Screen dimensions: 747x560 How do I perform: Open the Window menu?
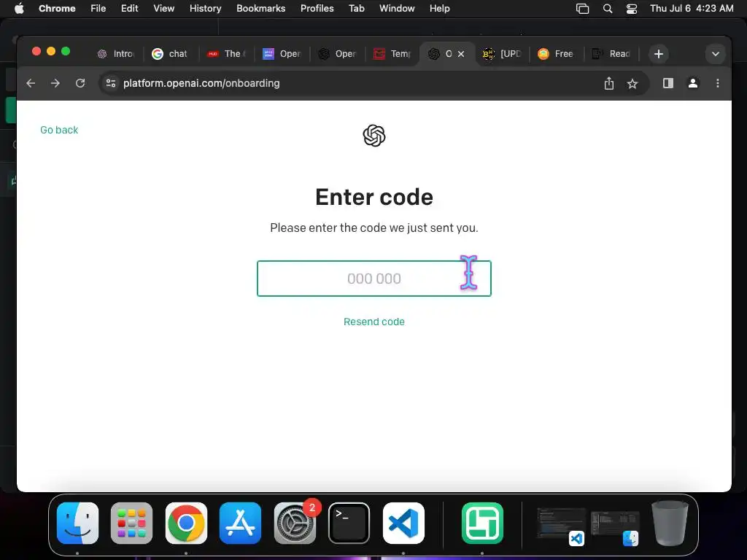pos(397,8)
